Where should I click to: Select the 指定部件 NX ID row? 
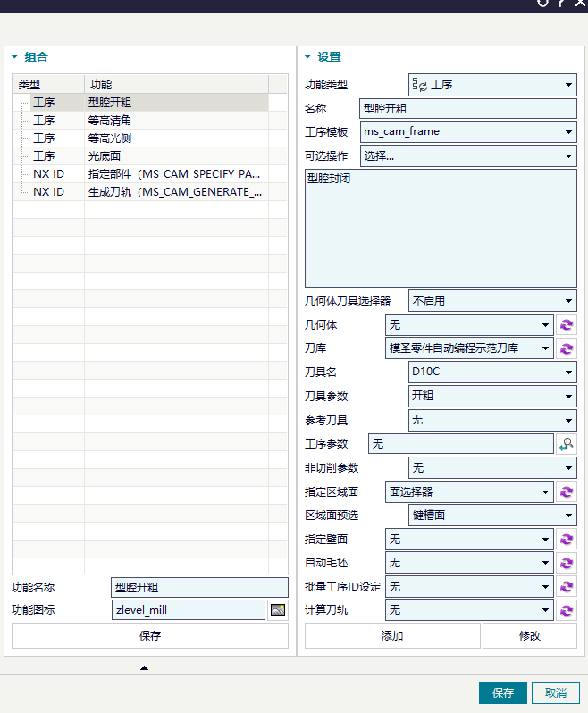(150, 173)
